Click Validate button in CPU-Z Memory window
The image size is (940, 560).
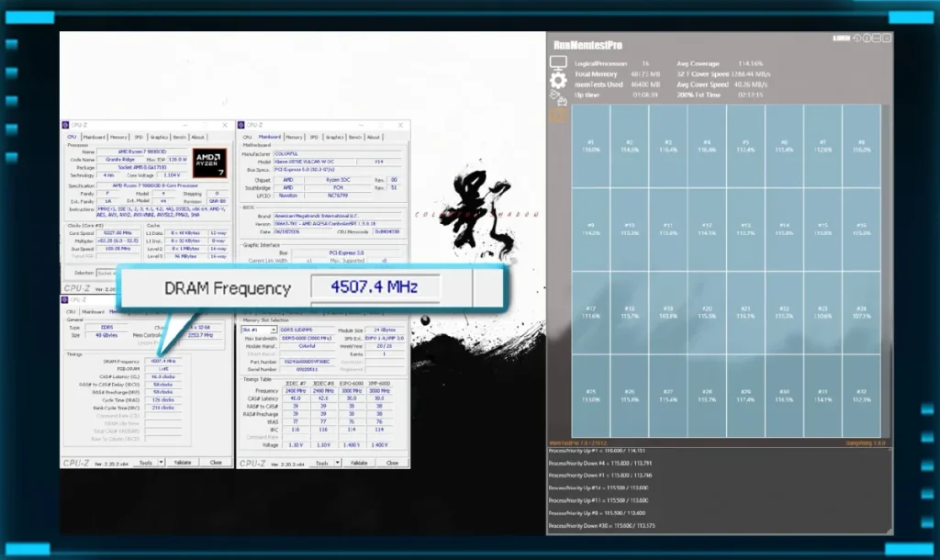[183, 463]
